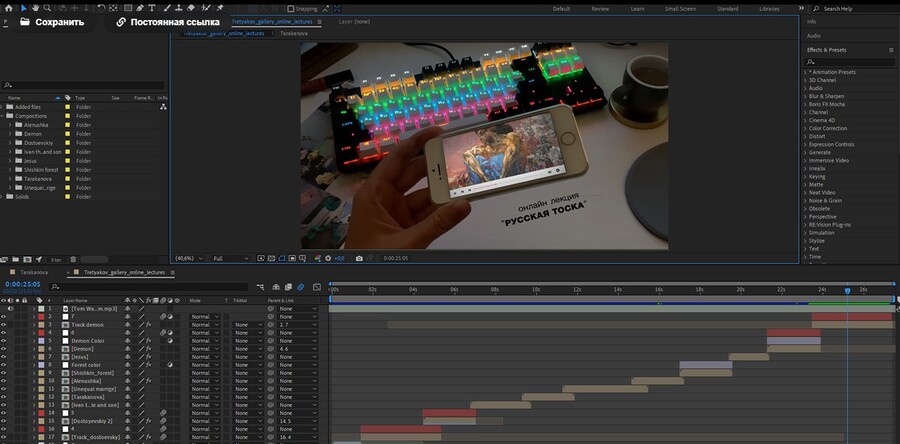The width and height of the screenshot is (900, 444).
Task: Switch to the Small Screen workspace
Action: click(x=680, y=9)
